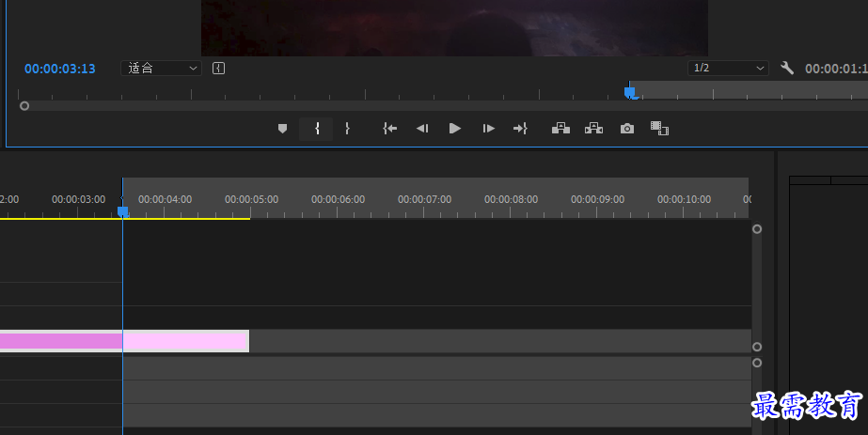Add a marker in Program Monitor
Image resolution: width=868 pixels, height=435 pixels.
click(x=282, y=129)
